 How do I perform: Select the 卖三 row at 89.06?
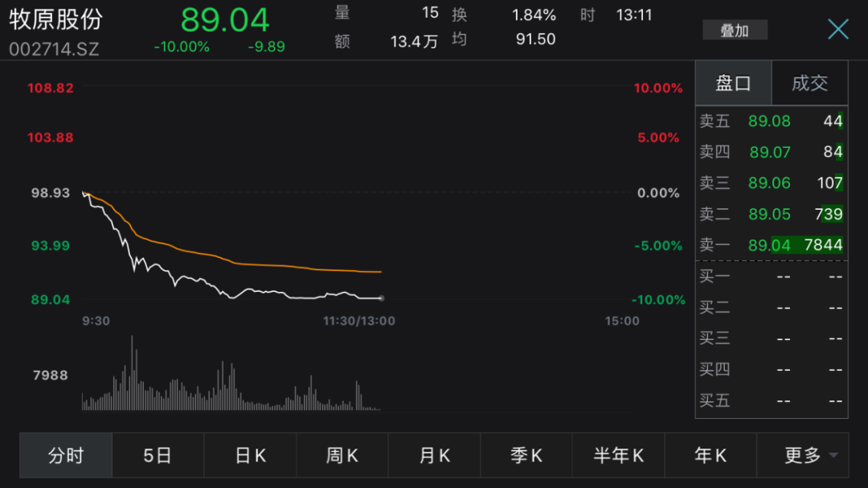tap(771, 182)
